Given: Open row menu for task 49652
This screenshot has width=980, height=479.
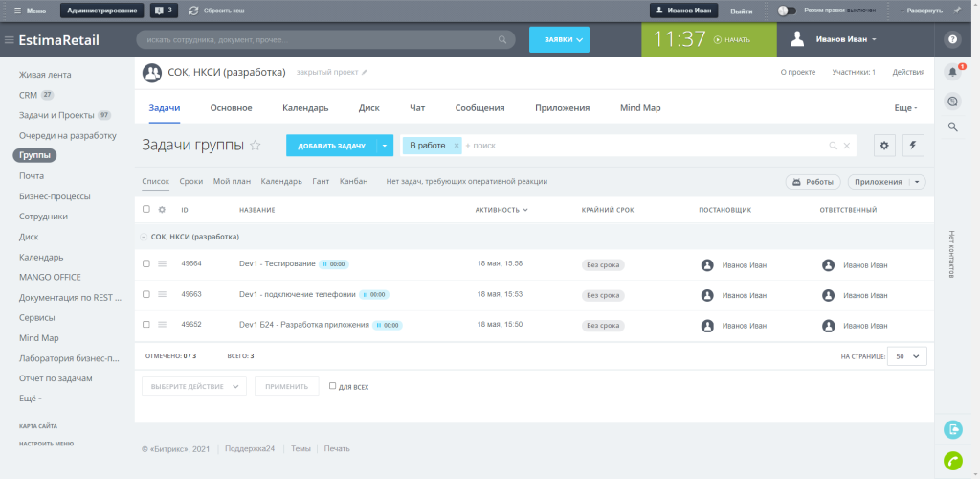Looking at the screenshot, I should [x=162, y=325].
